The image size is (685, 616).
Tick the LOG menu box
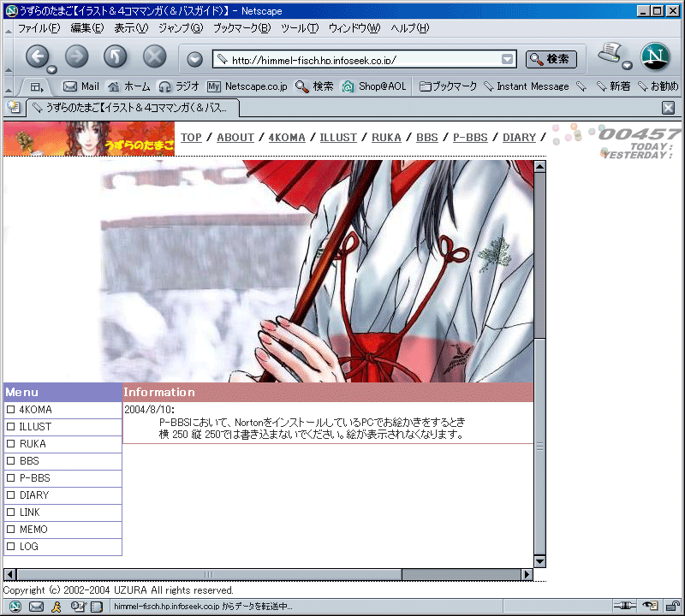tap(11, 546)
